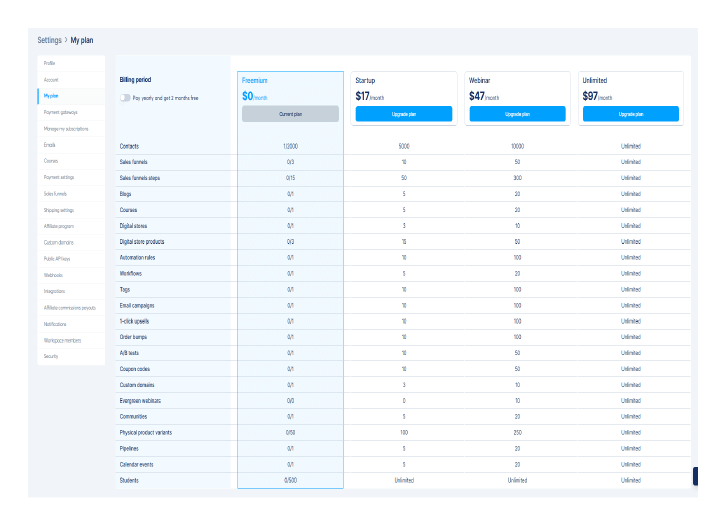Click the Pipelines row label
The image size is (724, 520).
tap(129, 448)
